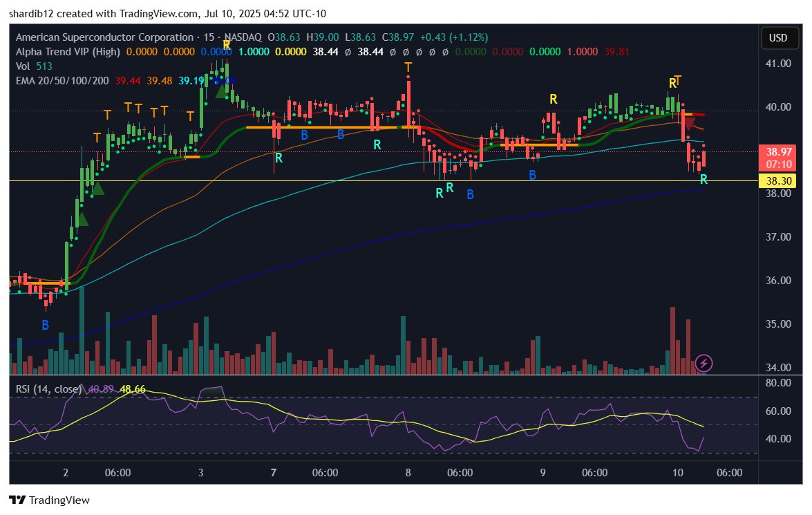Click the C38.97 close value in header
Image resolution: width=812 pixels, height=515 pixels.
click(398, 37)
